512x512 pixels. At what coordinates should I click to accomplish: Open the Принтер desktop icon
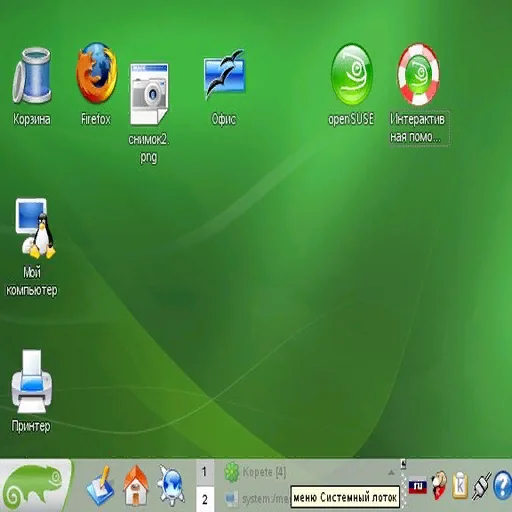(31, 381)
